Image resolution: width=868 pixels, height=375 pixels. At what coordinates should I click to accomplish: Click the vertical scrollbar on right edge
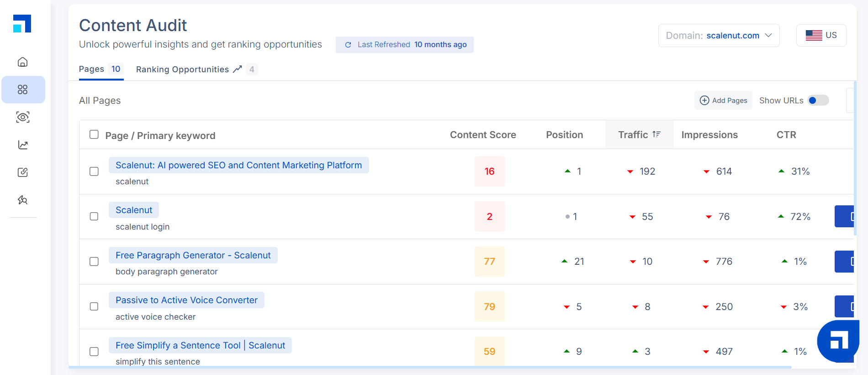tap(855, 158)
